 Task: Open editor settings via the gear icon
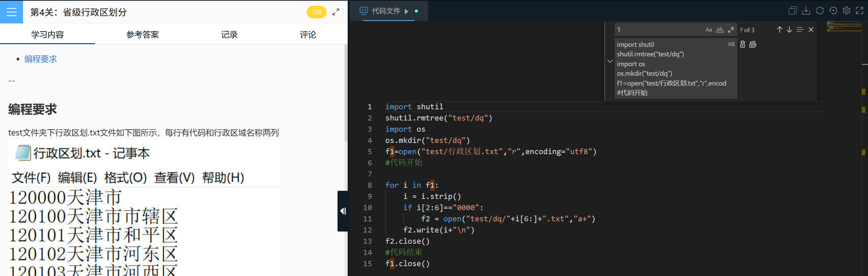click(x=847, y=11)
